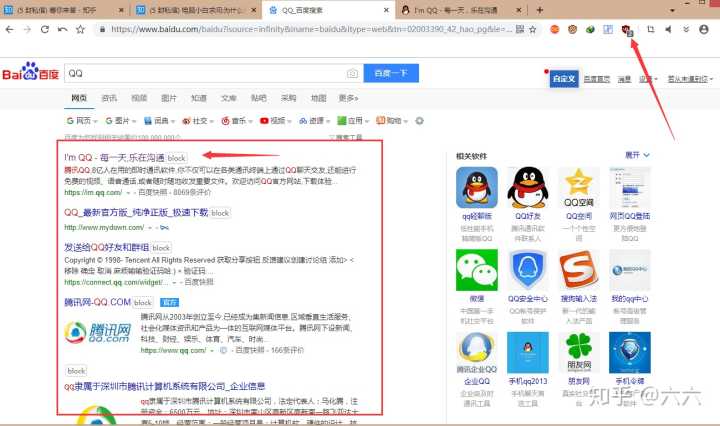Screen dimensions: 720x426
Task: Open the 手机qq2013 icon
Action: (x=528, y=353)
